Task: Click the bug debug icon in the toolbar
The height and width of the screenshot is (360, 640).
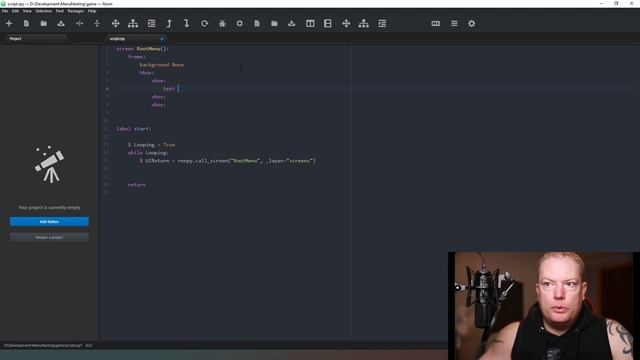Action: [x=222, y=24]
